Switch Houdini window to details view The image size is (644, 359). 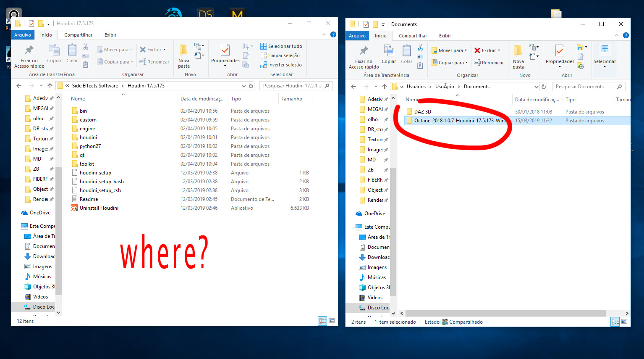(322, 321)
